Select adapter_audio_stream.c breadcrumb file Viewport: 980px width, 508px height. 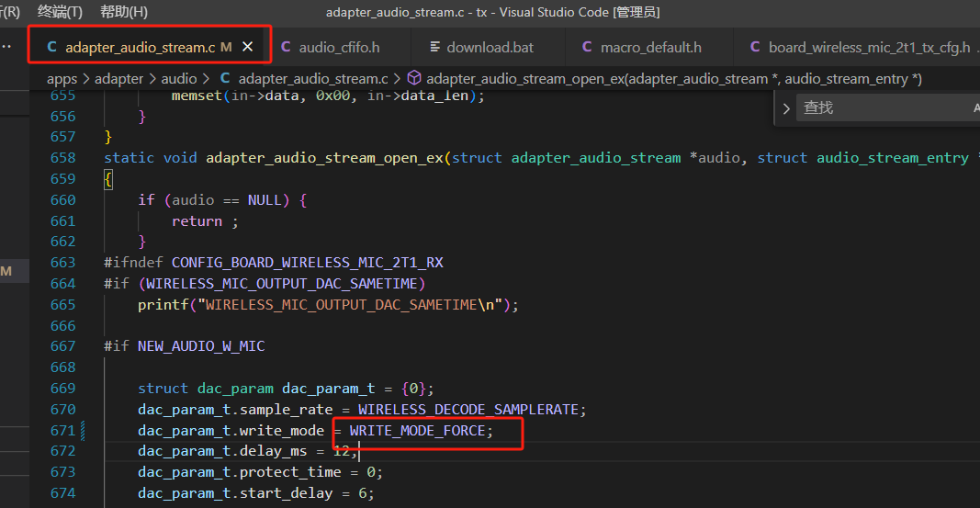click(x=313, y=79)
